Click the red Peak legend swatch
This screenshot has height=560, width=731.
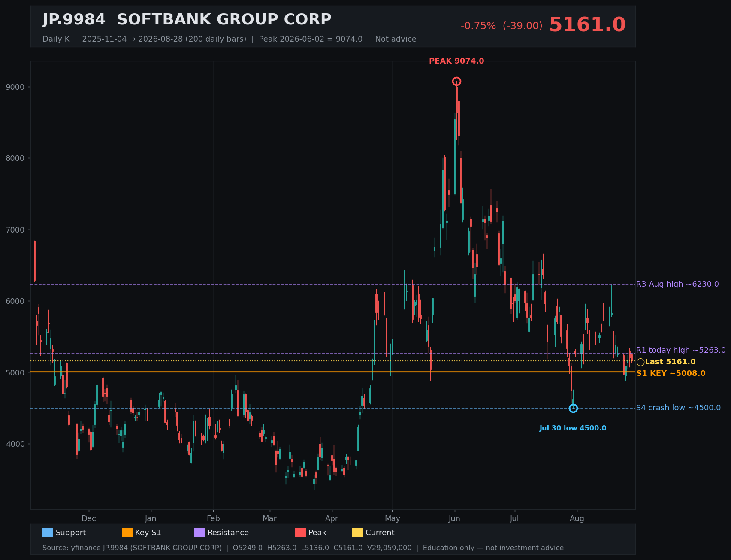[x=300, y=533]
